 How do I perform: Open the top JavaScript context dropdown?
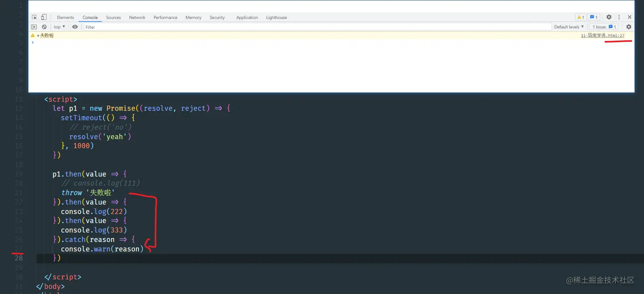pos(60,27)
